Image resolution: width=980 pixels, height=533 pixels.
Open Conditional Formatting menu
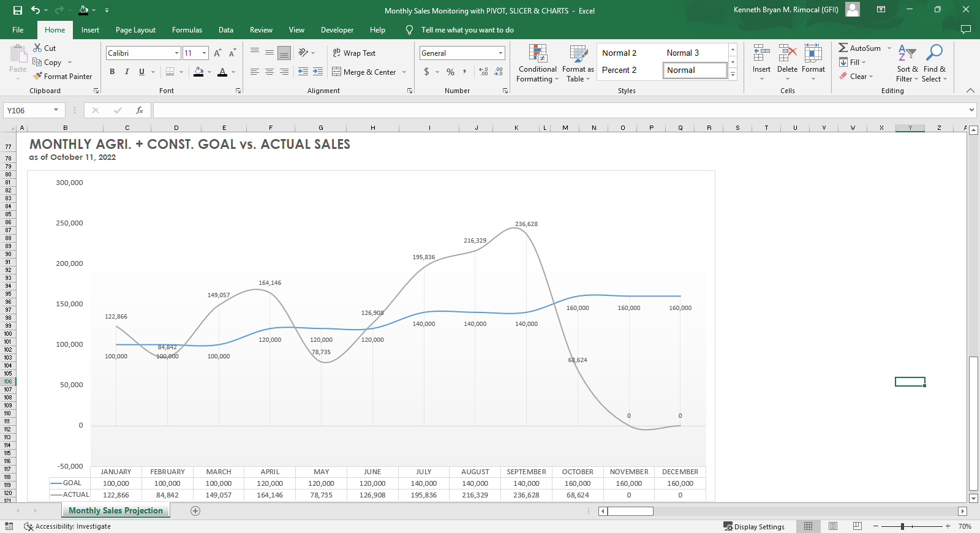(537, 64)
